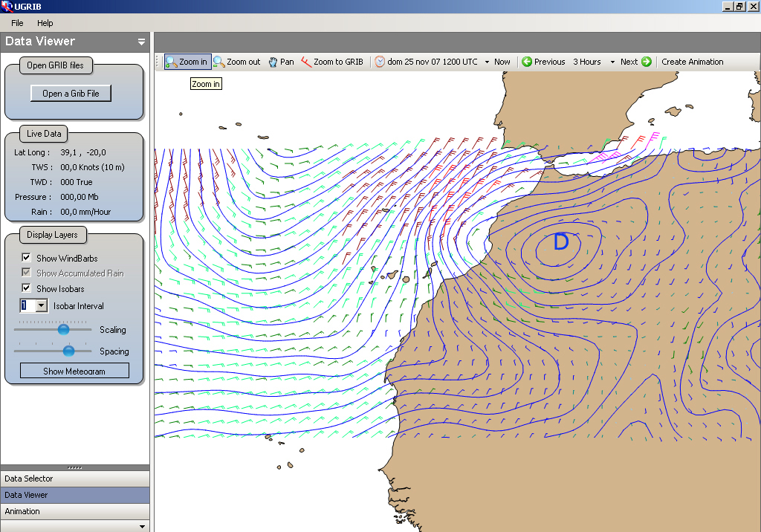Click the clock icon beside the date
The image size is (761, 532).
point(380,62)
